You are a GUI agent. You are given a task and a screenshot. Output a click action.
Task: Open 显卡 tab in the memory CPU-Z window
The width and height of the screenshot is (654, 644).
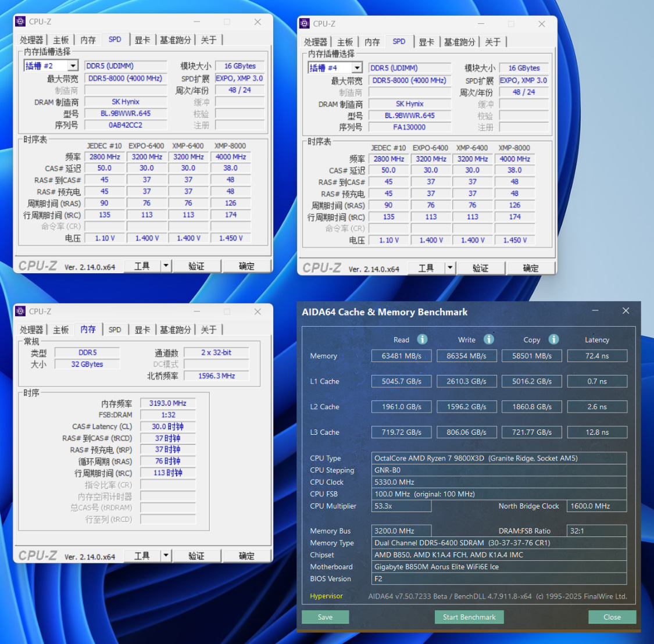[x=142, y=330]
